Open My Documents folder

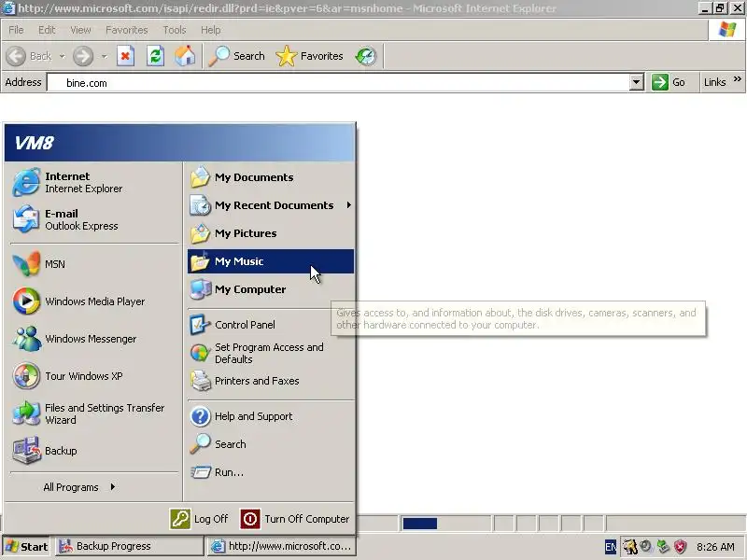pos(271,177)
